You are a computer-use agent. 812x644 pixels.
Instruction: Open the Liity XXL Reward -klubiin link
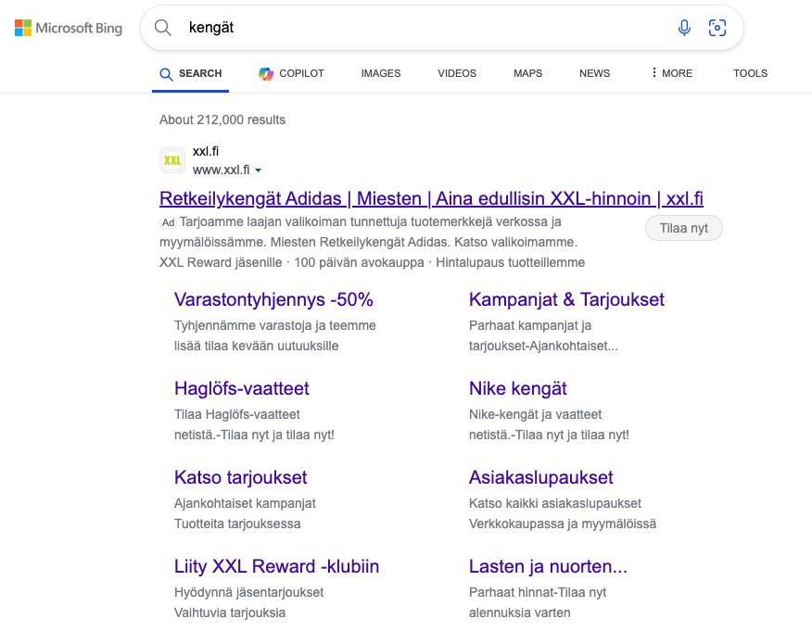[x=276, y=567]
